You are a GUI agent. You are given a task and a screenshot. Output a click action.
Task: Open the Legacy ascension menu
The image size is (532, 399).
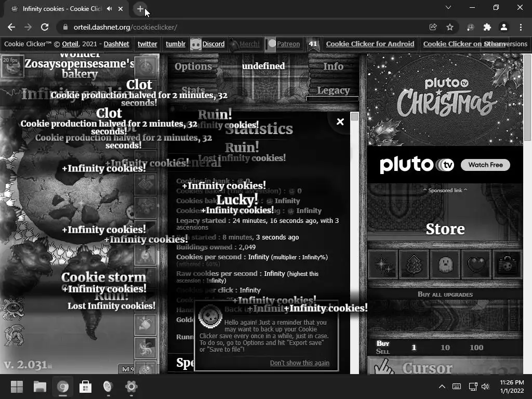pyautogui.click(x=333, y=90)
